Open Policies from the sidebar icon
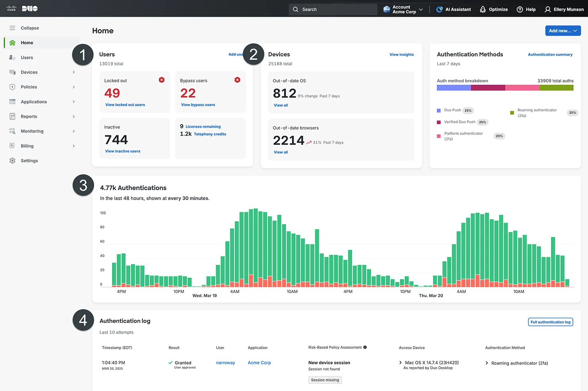Screen dimensions: 588x391 click(12, 87)
